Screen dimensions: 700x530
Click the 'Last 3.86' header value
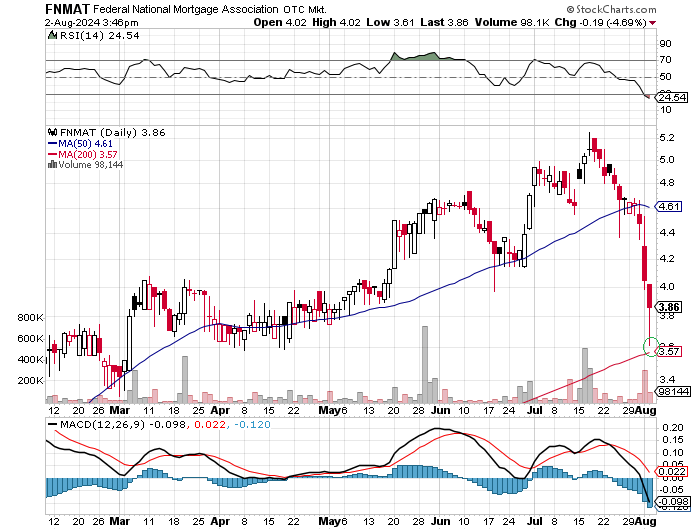point(444,22)
